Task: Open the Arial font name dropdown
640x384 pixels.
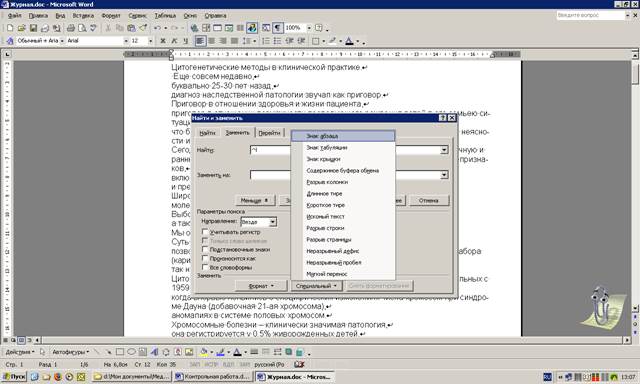Action: pyautogui.click(x=126, y=41)
